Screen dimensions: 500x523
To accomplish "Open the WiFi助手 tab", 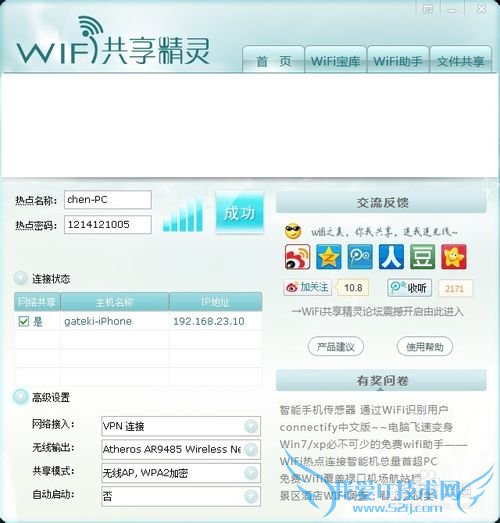I will [398, 60].
